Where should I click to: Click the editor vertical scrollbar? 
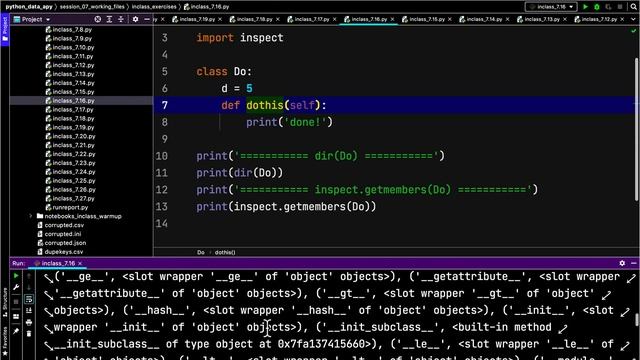[x=636, y=129]
